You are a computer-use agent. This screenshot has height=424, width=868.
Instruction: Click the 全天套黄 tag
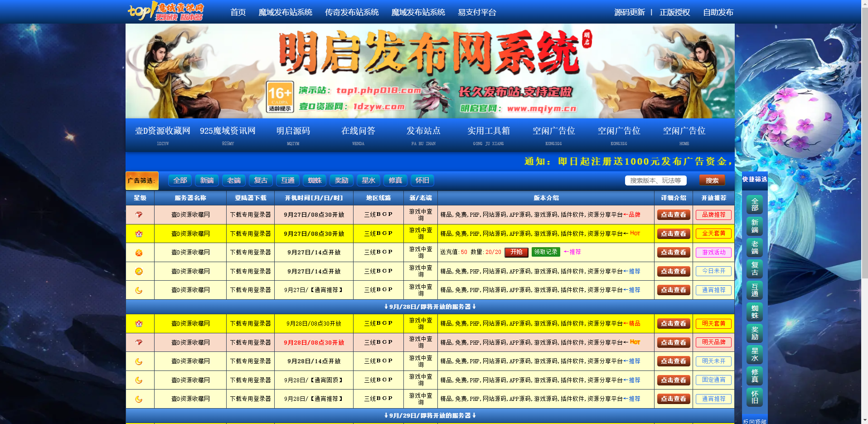pyautogui.click(x=713, y=234)
